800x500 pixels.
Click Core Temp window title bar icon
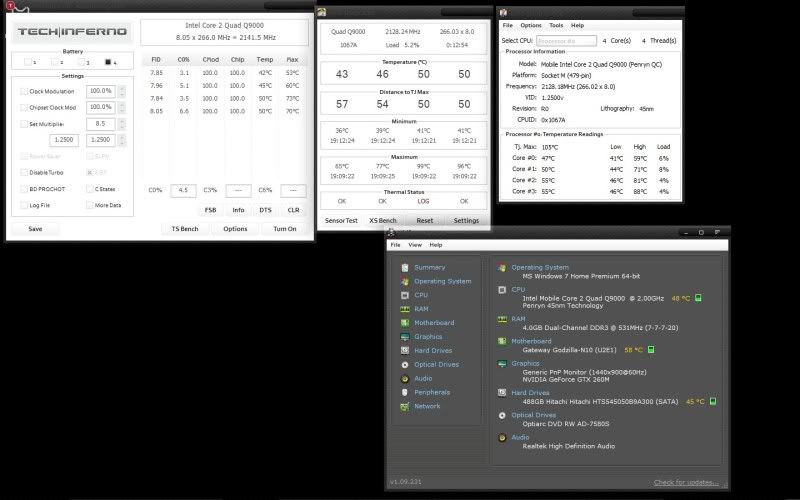[x=504, y=12]
